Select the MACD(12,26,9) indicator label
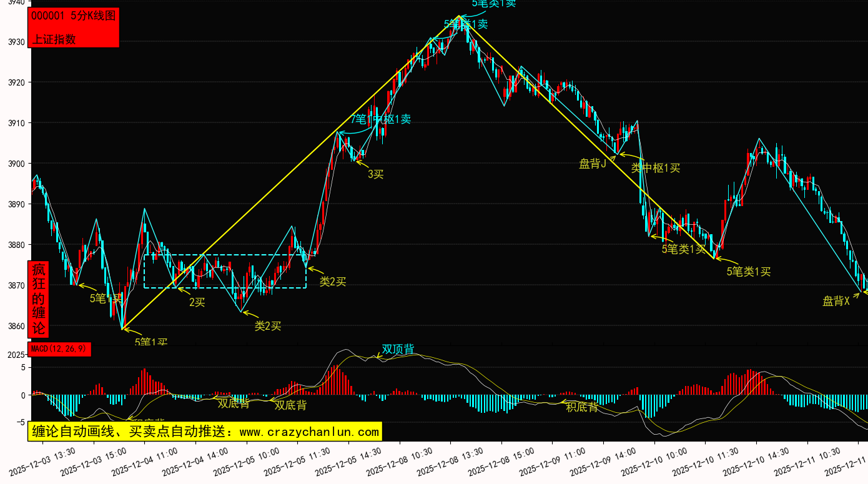This screenshot has height=484, width=868. pyautogui.click(x=59, y=349)
